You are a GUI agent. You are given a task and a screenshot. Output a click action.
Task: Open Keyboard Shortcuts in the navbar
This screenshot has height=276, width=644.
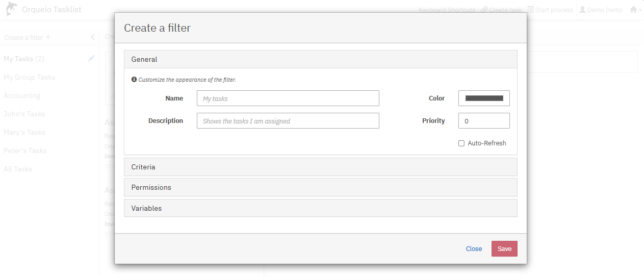click(447, 10)
